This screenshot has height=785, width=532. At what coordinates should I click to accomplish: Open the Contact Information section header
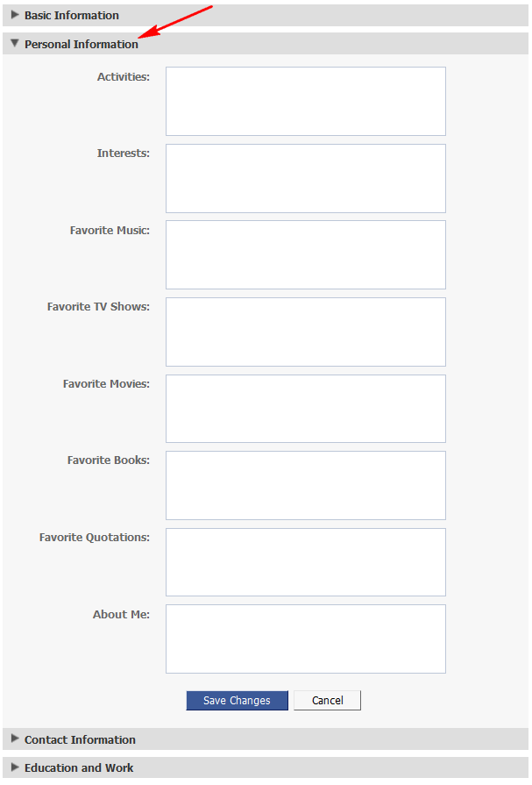266,739
